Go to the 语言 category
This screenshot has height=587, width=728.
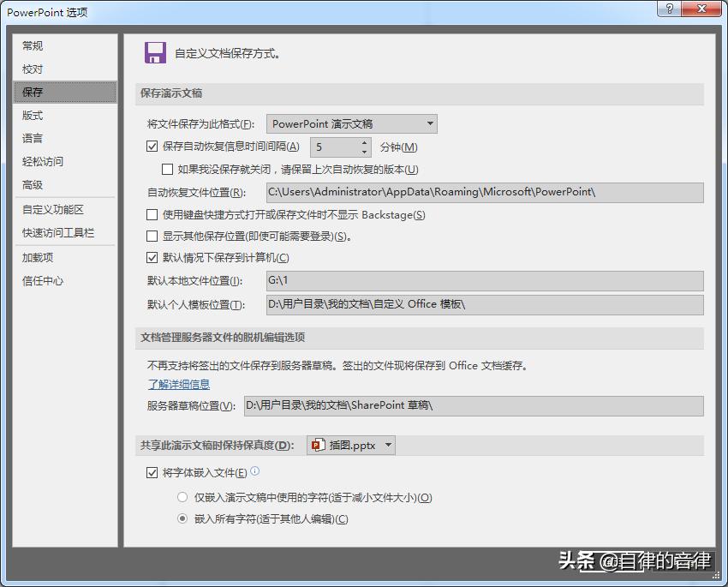point(64,138)
